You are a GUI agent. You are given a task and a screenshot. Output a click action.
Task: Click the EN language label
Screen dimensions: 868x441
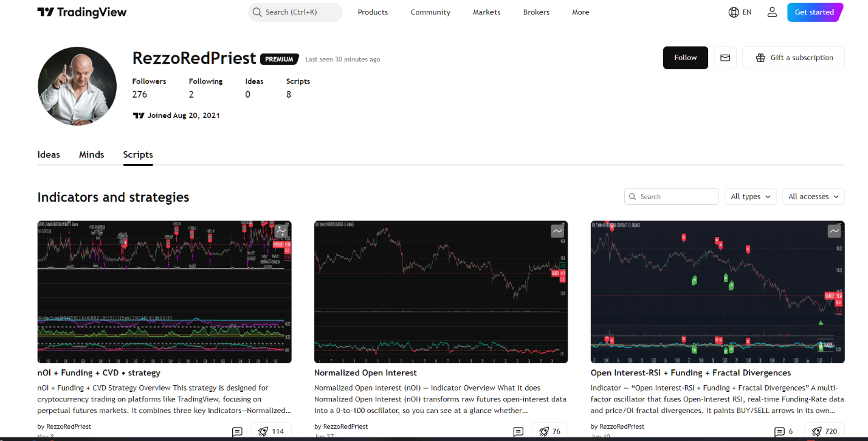tap(747, 12)
